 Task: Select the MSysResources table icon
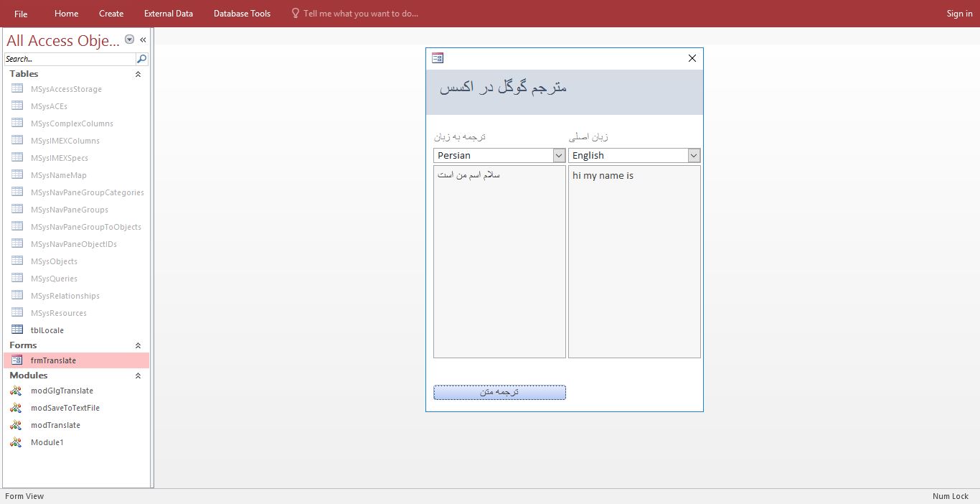pyautogui.click(x=17, y=312)
